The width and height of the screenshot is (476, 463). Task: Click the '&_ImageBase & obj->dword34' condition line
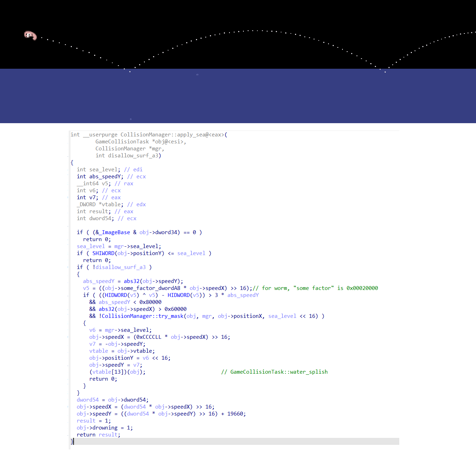139,232
